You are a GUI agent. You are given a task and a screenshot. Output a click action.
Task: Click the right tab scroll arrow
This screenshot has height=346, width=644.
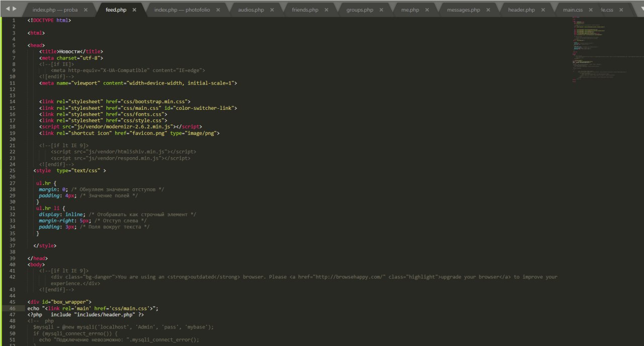(14, 9)
